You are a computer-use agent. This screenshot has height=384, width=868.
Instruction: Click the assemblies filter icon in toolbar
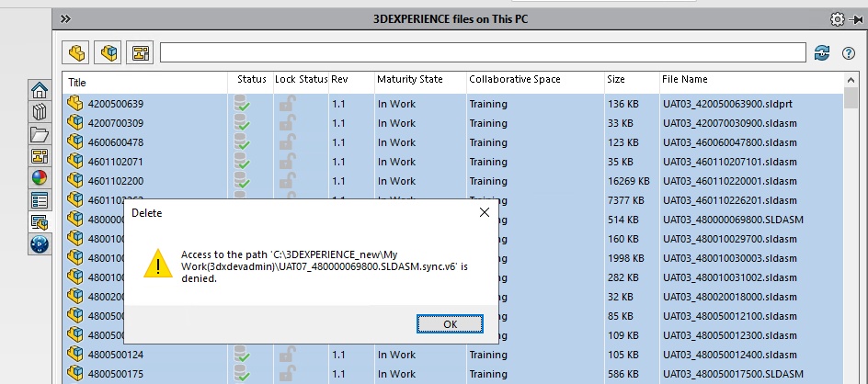108,53
